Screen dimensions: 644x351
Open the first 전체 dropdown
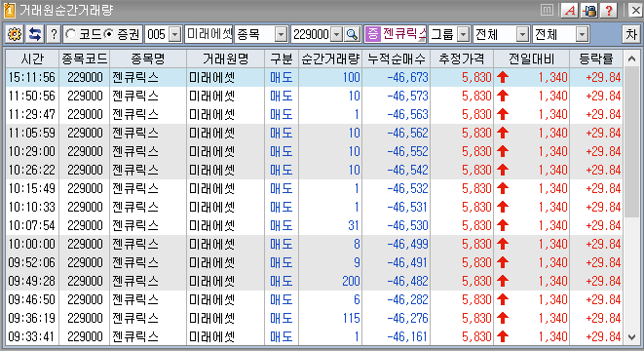[x=522, y=34]
